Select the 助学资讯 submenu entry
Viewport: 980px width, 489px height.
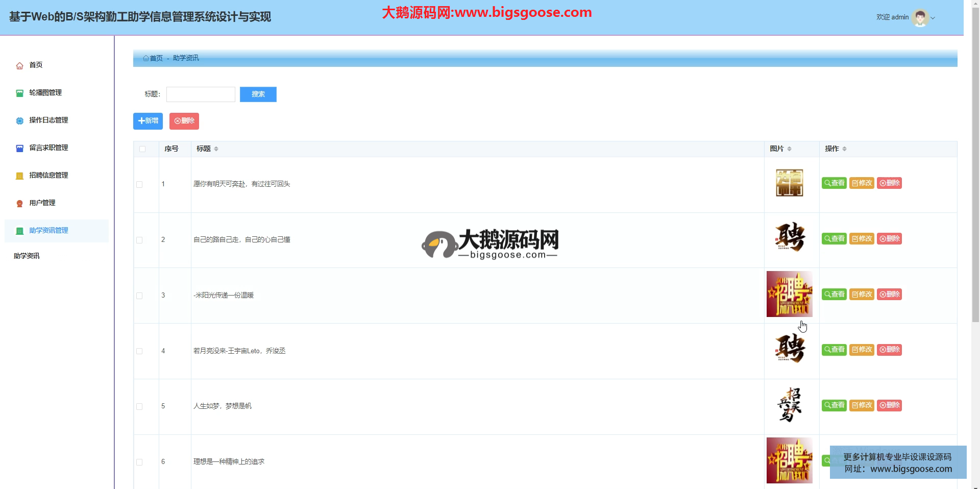click(27, 256)
